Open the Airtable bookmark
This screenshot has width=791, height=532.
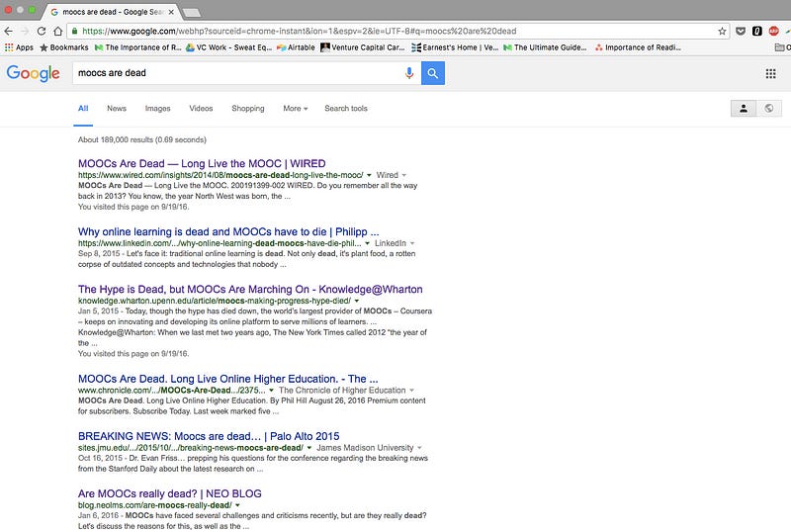(296, 47)
